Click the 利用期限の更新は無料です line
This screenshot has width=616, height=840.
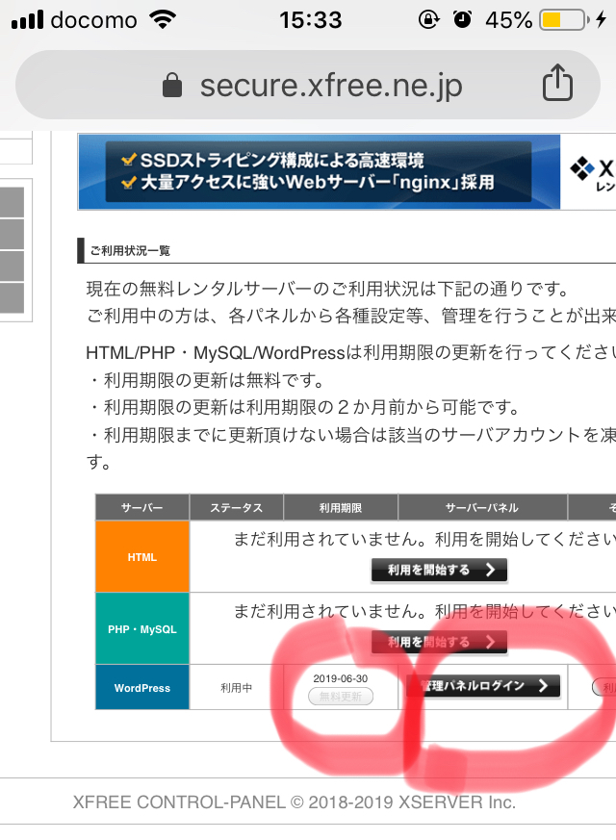coord(206,380)
